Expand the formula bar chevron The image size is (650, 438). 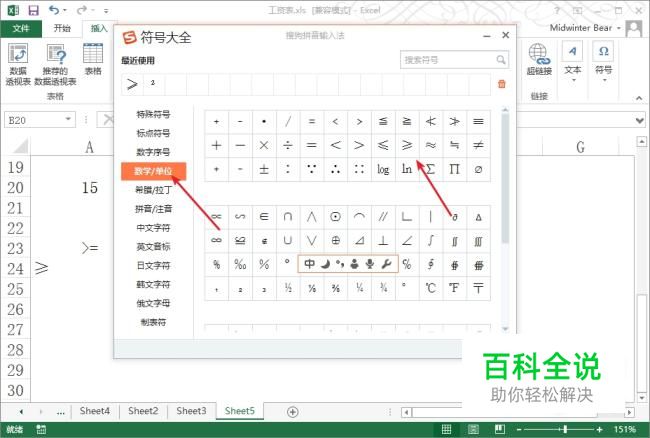640,121
